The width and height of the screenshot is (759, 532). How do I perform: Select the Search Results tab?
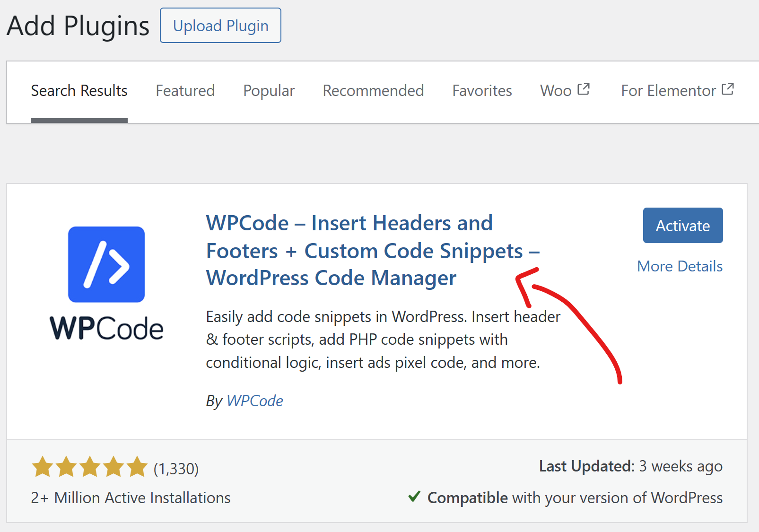pyautogui.click(x=79, y=91)
